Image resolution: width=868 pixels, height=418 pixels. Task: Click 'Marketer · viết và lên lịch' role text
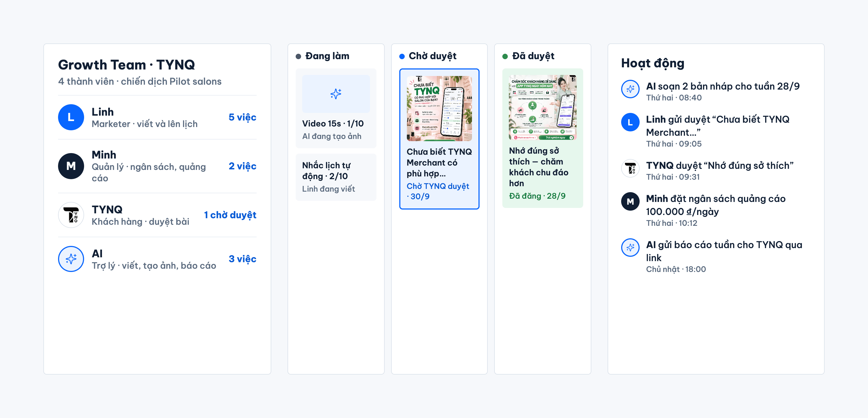(x=145, y=124)
